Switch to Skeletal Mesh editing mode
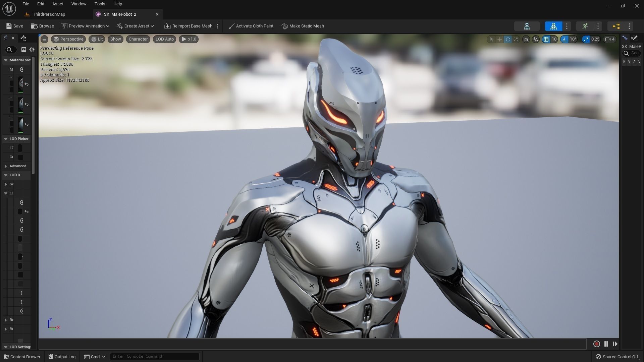 (553, 26)
